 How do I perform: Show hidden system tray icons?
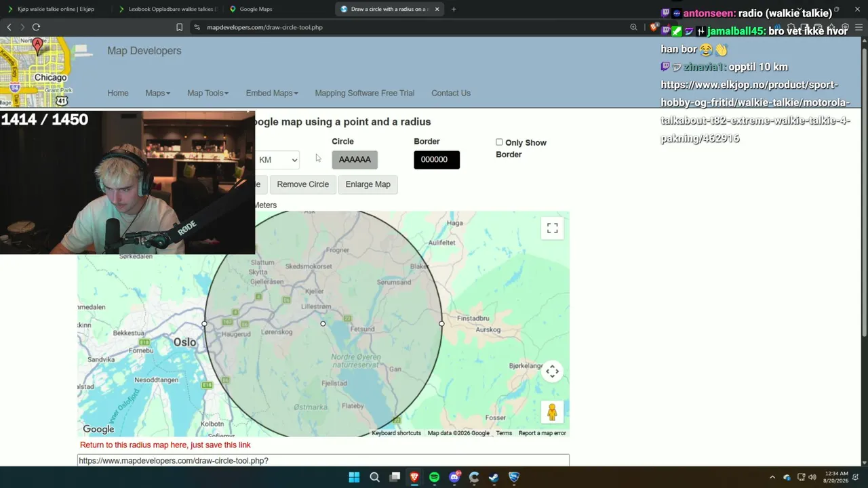pos(772,477)
